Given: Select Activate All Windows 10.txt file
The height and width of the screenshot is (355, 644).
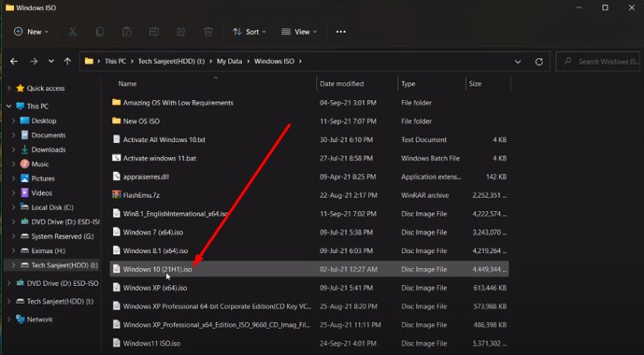Looking at the screenshot, I should [x=309, y=139].
